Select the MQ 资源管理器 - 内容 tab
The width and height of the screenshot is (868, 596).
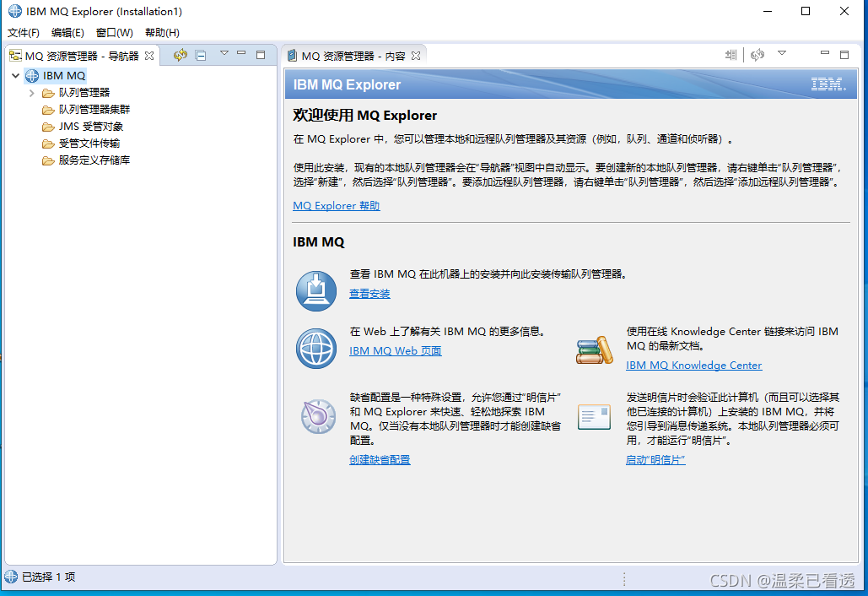[353, 56]
